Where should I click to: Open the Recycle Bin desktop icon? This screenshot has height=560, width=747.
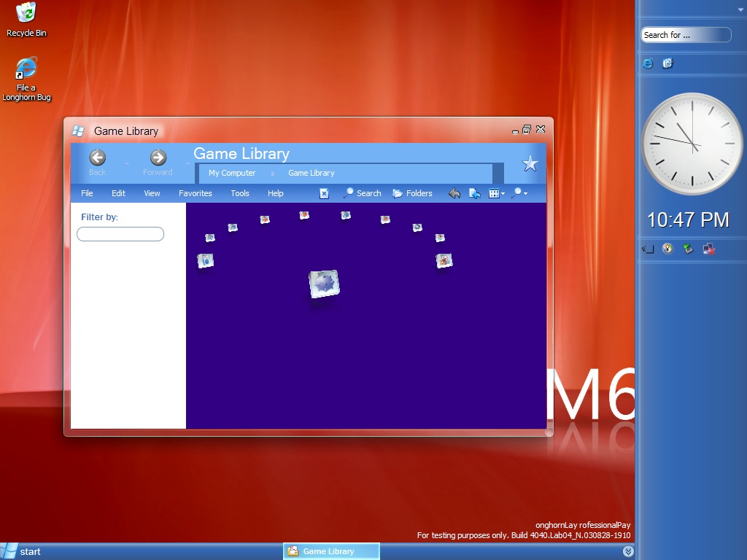[26, 20]
